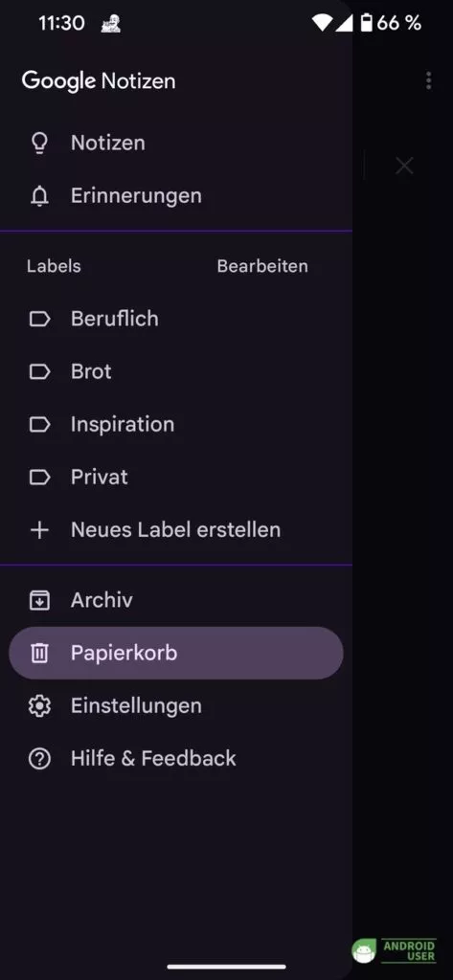Viewport: 453px width, 980px height.
Task: Tap the bell icon for Erinnerungen
Action: (39, 196)
